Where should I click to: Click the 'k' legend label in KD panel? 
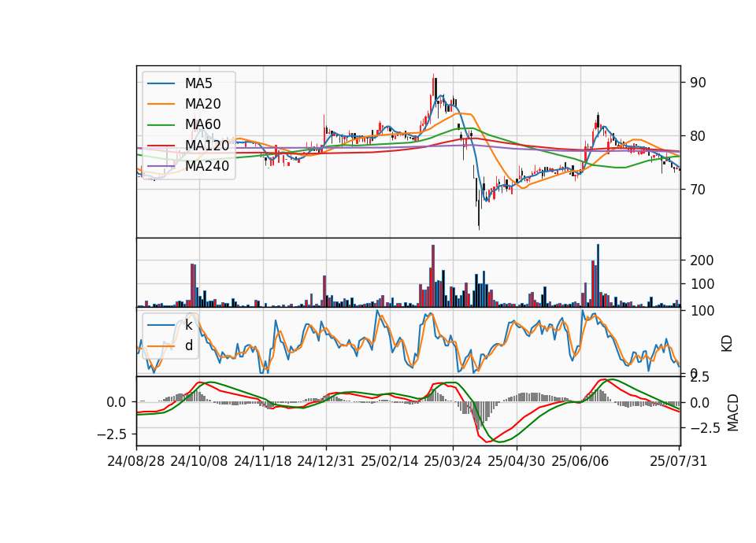[x=188, y=325]
